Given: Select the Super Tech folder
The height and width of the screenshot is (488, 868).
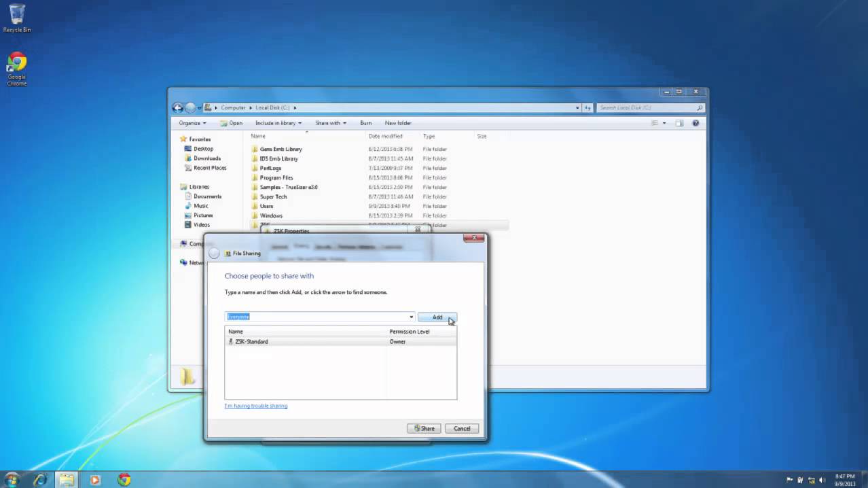Looking at the screenshot, I should tap(273, 196).
